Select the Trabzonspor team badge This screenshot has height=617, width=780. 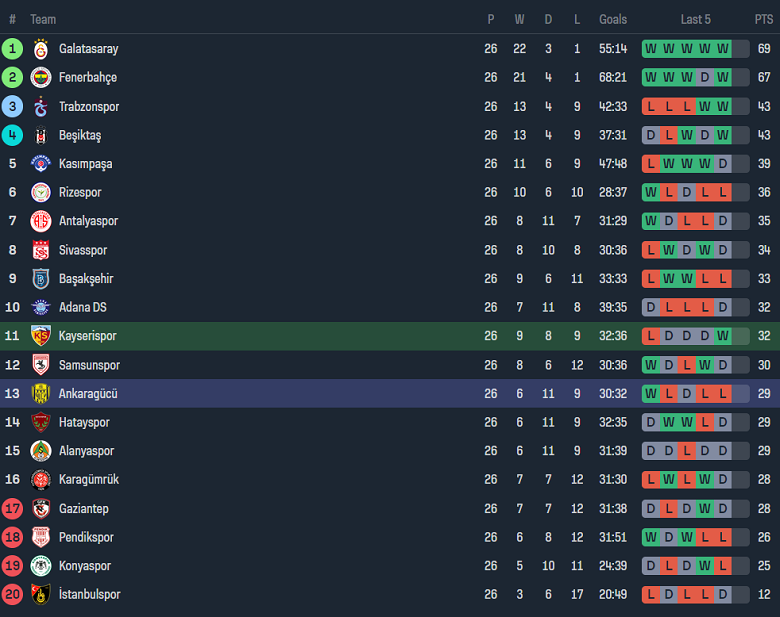41,107
